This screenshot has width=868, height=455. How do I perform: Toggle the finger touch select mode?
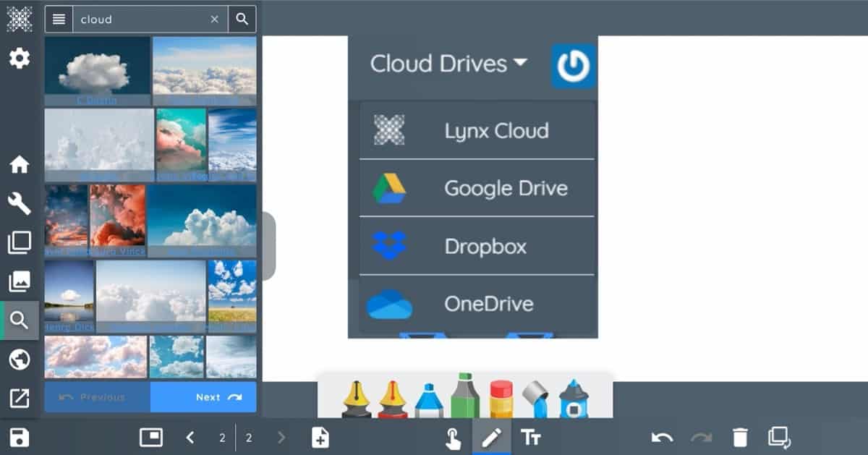(454, 438)
